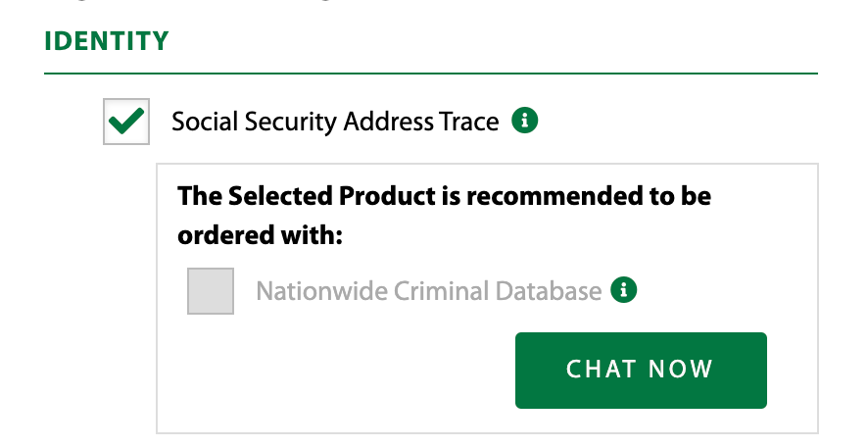This screenshot has height=447, width=868.
Task: Click the grey disabled checkbox square
Action: coord(211,291)
